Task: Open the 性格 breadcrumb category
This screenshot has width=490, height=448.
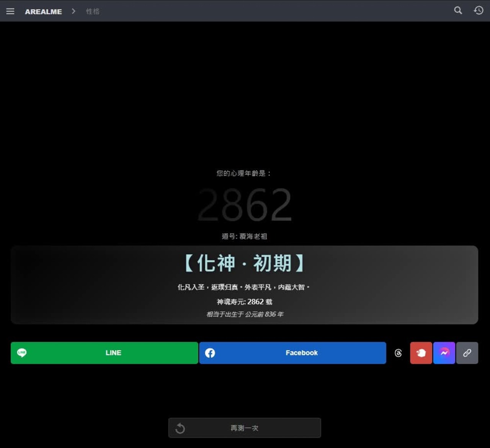Action: [93, 11]
